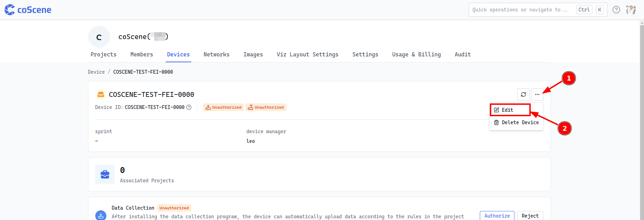
Task: Click the Device ID help tooltip icon
Action: pos(189,107)
